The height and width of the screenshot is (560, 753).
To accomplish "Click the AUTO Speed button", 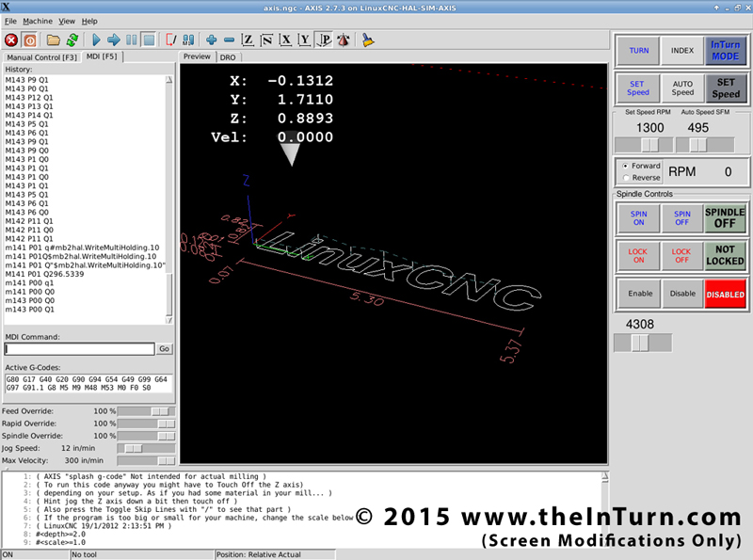I will click(682, 88).
